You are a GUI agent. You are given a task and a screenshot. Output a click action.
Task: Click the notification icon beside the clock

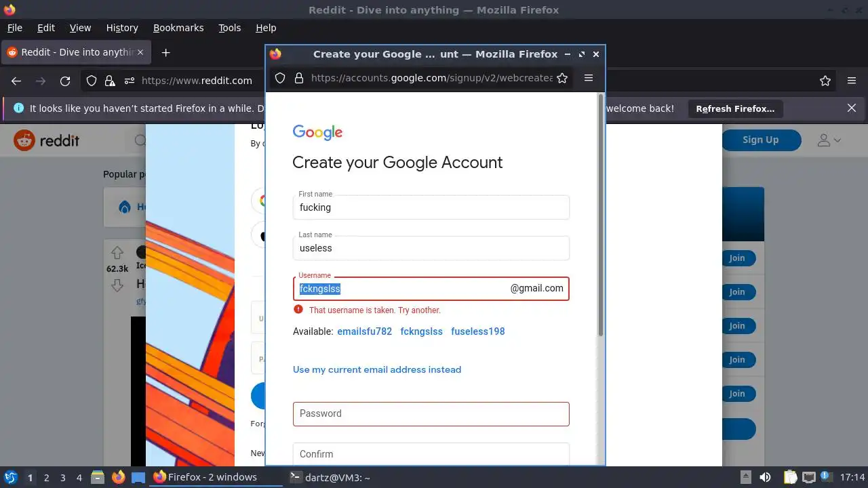[826, 477]
